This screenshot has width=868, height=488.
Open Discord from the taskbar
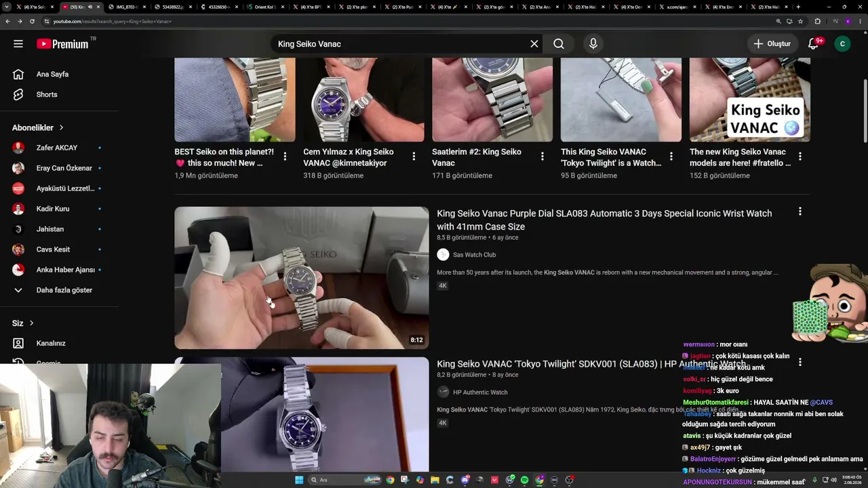point(465,480)
